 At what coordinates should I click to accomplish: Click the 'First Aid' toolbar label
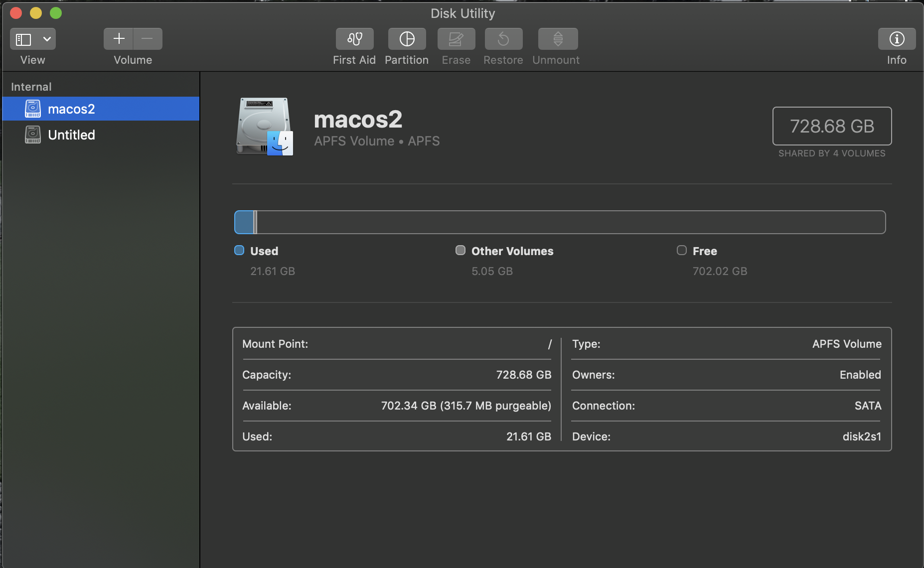[354, 60]
